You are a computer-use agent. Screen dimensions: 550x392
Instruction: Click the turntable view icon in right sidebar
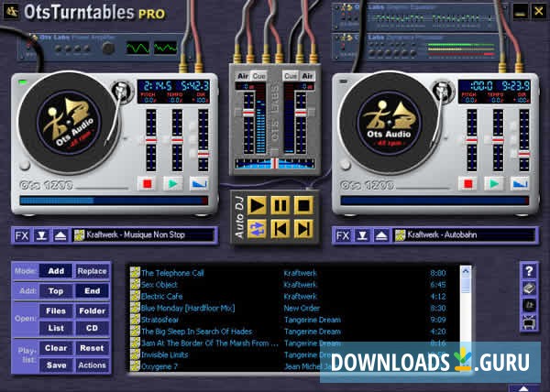pyautogui.click(x=529, y=305)
